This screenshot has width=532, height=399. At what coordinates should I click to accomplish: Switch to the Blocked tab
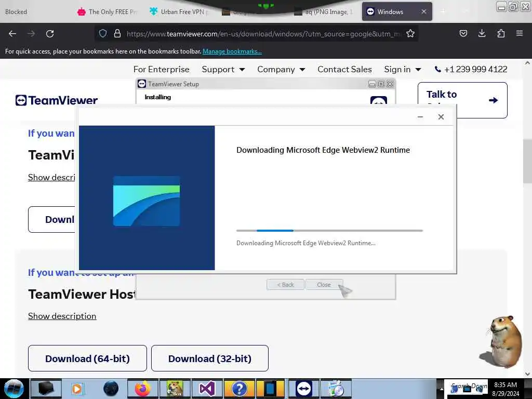pyautogui.click(x=16, y=12)
